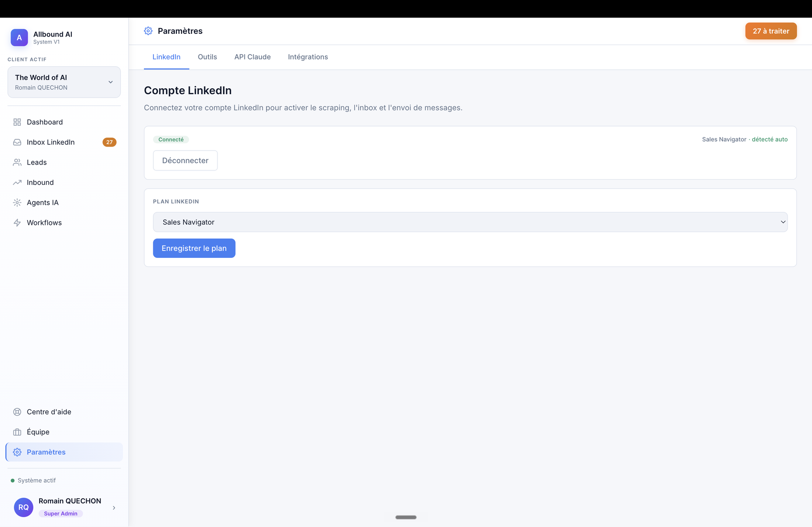This screenshot has width=812, height=527.
Task: Click the Leads people icon
Action: coord(17,162)
